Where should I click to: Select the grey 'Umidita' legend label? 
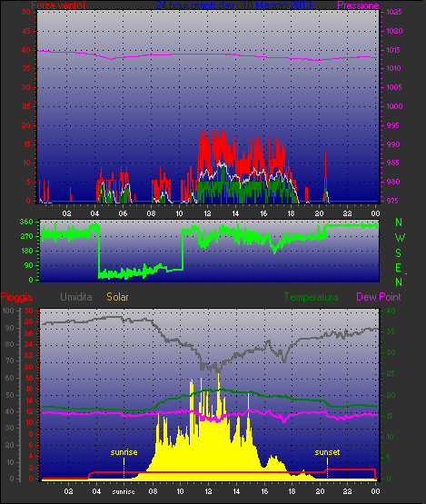coord(76,297)
